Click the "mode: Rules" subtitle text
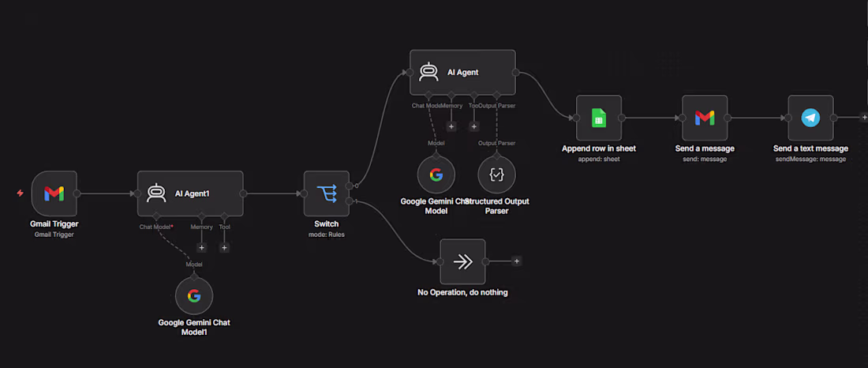Image resolution: width=868 pixels, height=368 pixels. pyautogui.click(x=327, y=235)
